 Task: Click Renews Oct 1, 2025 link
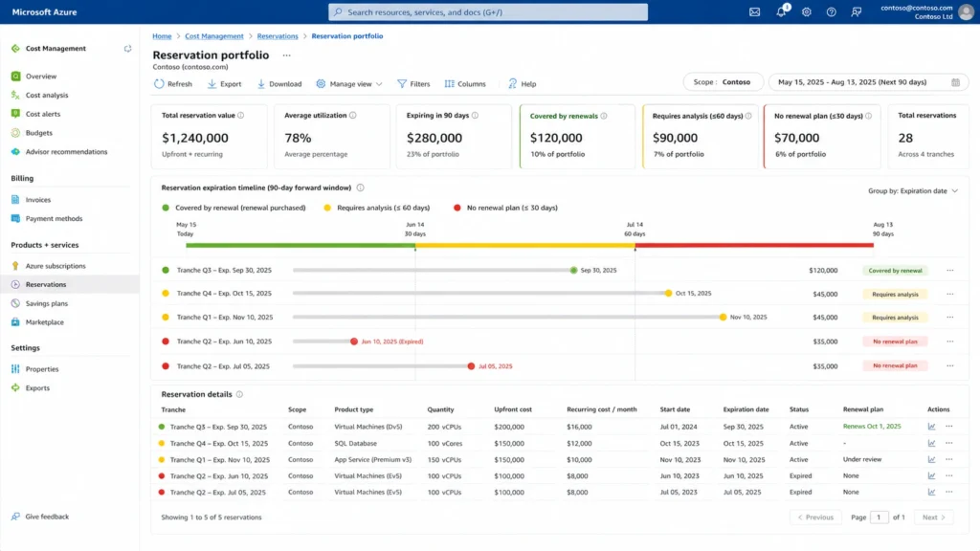tap(872, 427)
